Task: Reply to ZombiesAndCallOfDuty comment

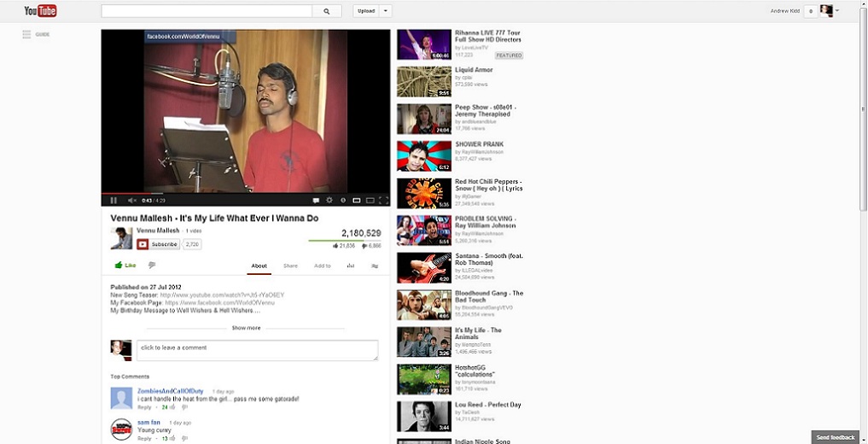Action: tap(144, 407)
